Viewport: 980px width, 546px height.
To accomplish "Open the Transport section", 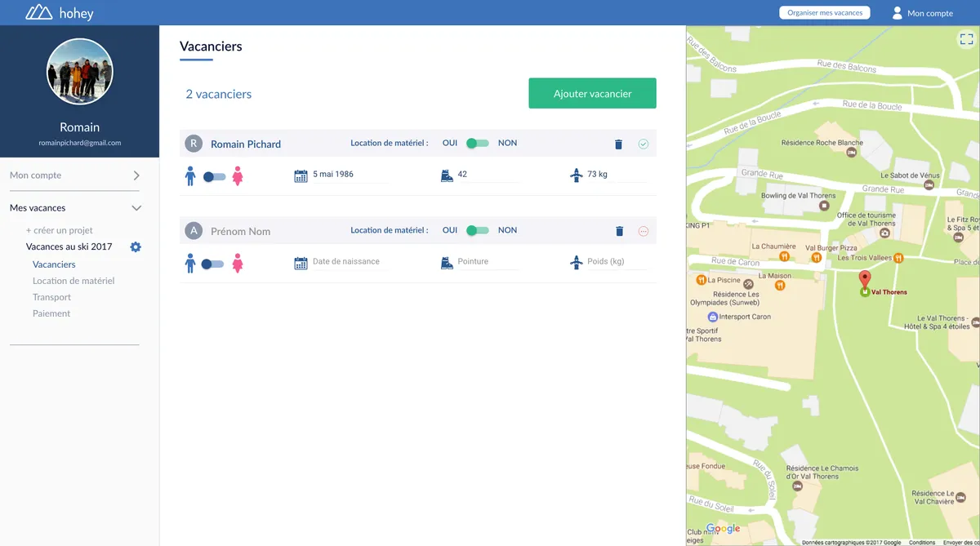I will [51, 296].
